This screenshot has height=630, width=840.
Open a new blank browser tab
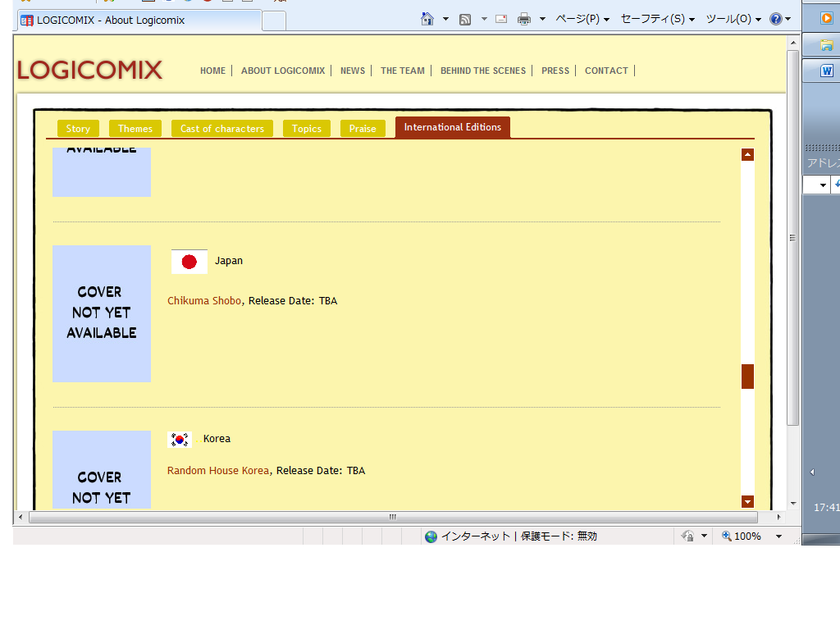pyautogui.click(x=274, y=21)
